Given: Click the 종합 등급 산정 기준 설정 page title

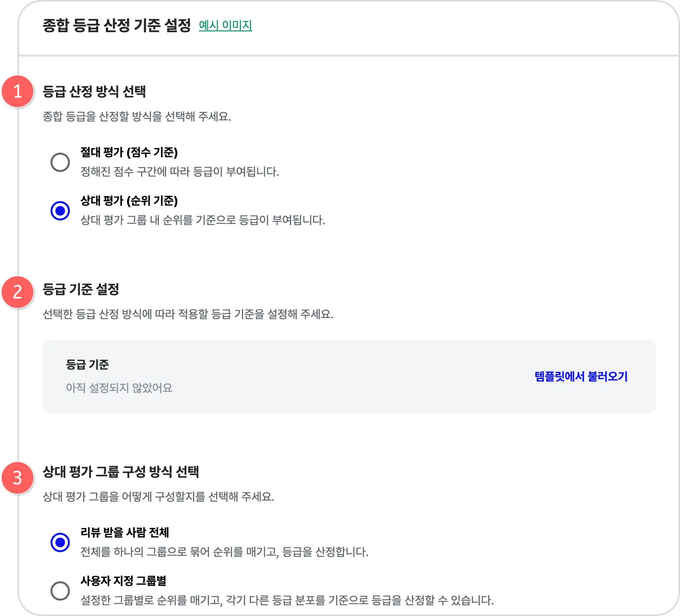Looking at the screenshot, I should pyautogui.click(x=117, y=25).
